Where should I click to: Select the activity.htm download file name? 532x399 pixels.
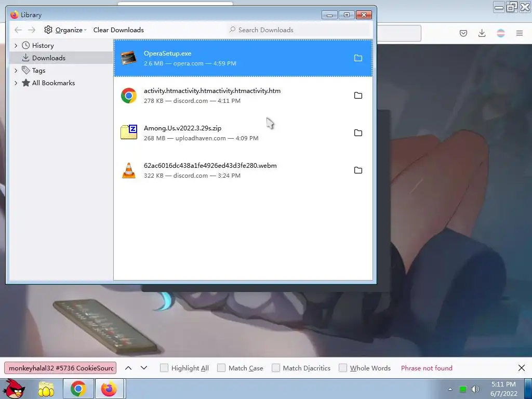pyautogui.click(x=212, y=91)
